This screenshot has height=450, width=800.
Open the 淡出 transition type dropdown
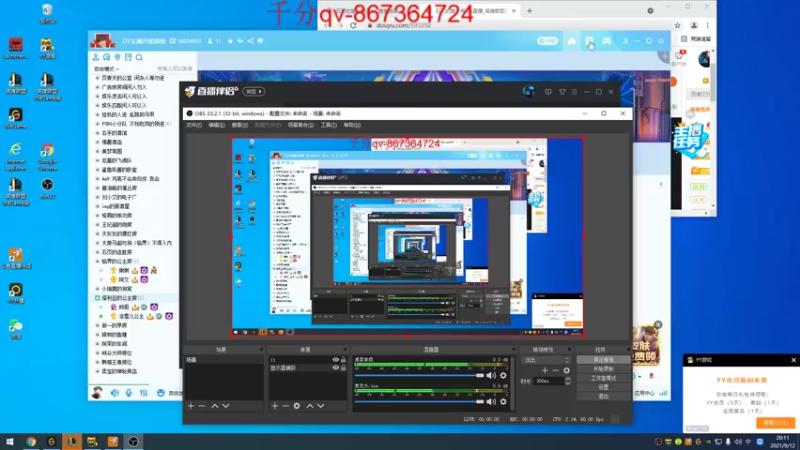[x=545, y=360]
